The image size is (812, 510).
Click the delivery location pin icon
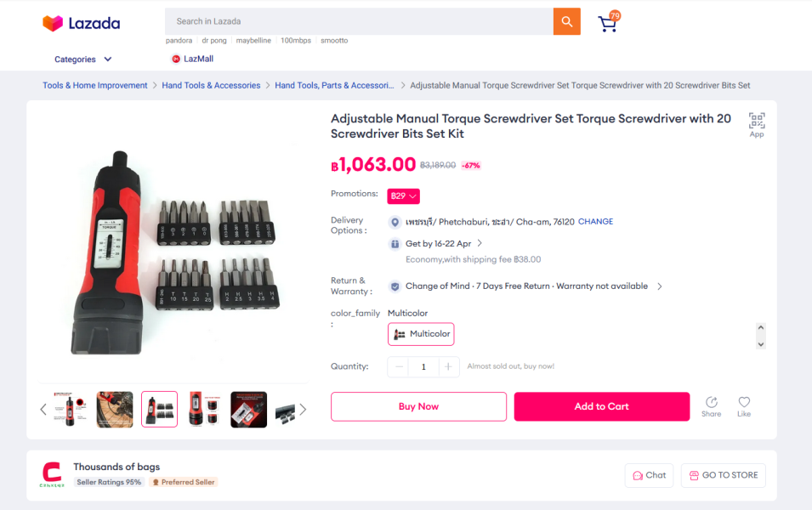coord(395,222)
